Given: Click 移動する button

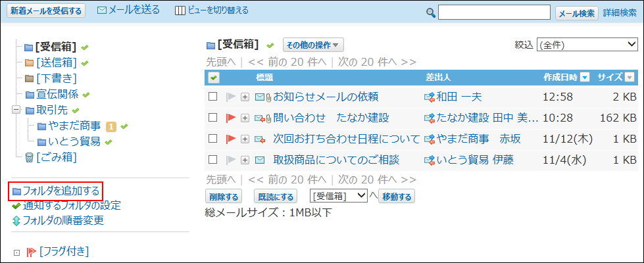Looking at the screenshot, I should [397, 197].
